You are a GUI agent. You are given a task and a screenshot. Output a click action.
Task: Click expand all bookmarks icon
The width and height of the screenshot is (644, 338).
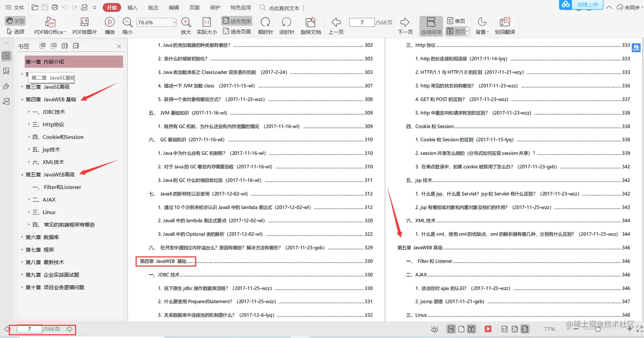click(43, 46)
